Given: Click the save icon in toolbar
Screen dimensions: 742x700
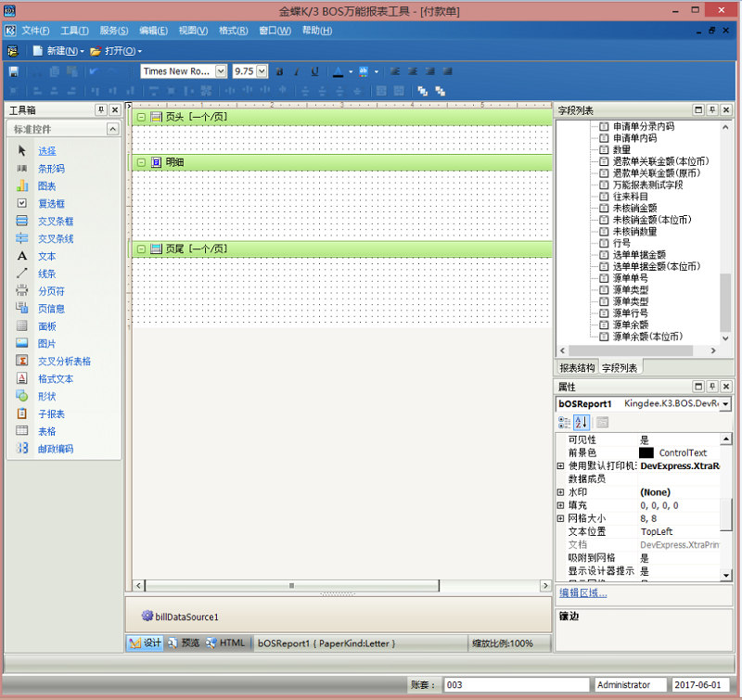Looking at the screenshot, I should pos(13,71).
